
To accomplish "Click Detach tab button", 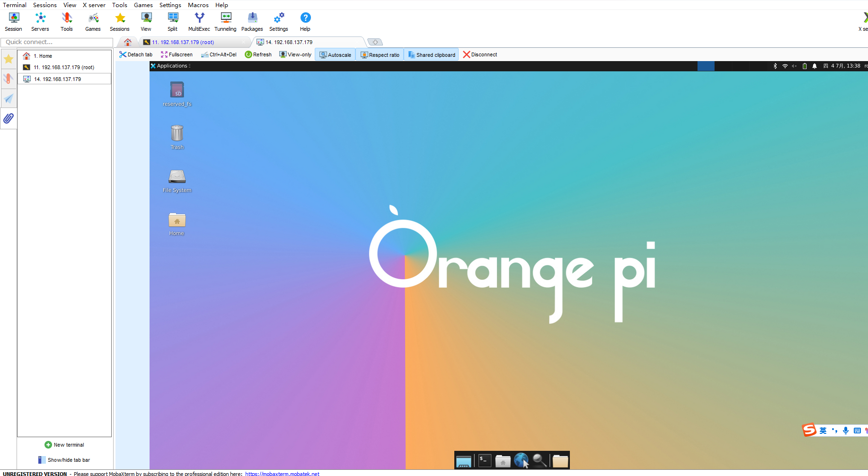I will 136,54.
